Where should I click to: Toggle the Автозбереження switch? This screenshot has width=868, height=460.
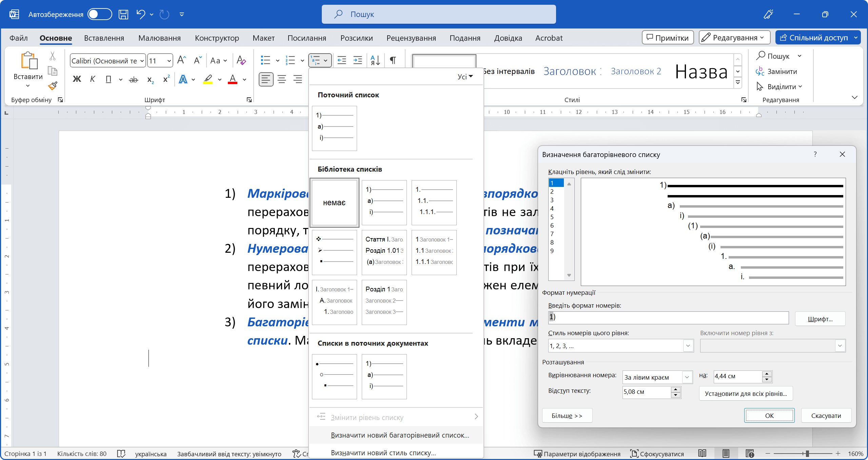click(99, 14)
